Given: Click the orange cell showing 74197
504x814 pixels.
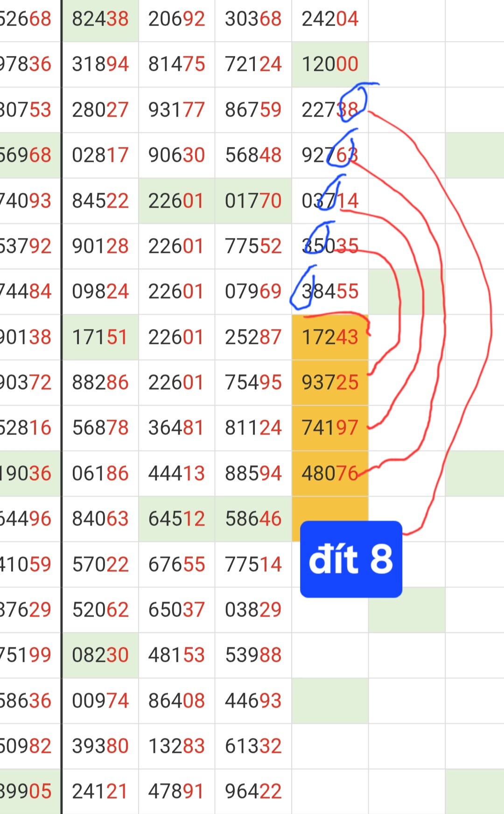Looking at the screenshot, I should tap(330, 428).
